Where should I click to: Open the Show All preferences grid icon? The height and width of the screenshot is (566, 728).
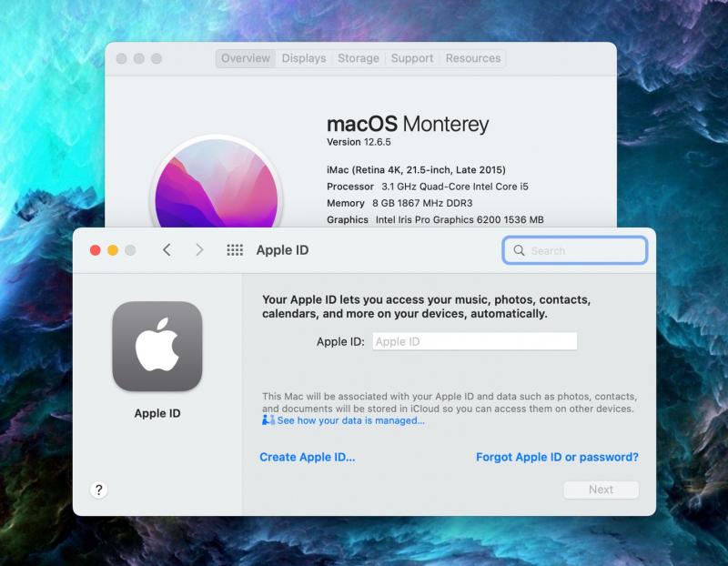pyautogui.click(x=235, y=250)
